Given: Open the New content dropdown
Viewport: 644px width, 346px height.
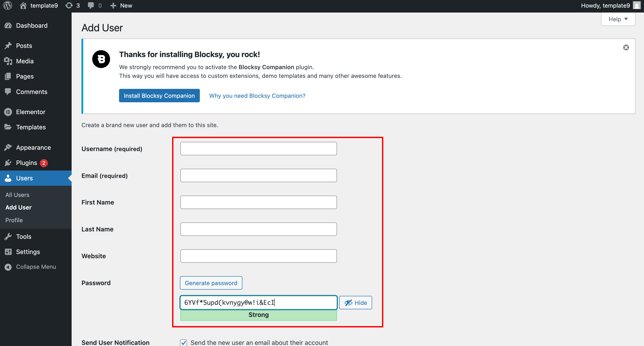Looking at the screenshot, I should (121, 6).
